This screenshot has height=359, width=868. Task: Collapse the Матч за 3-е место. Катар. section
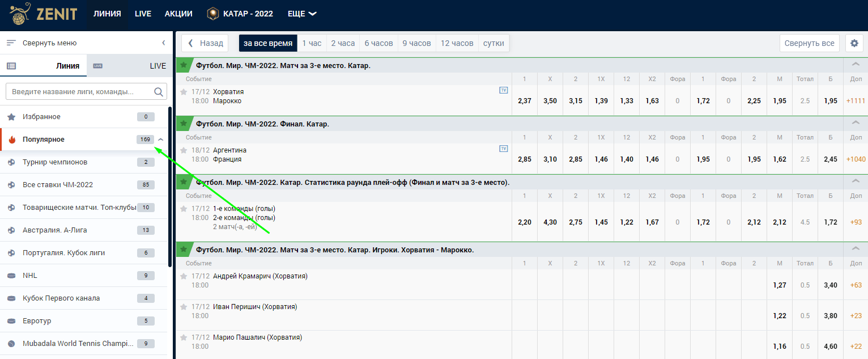(x=856, y=65)
